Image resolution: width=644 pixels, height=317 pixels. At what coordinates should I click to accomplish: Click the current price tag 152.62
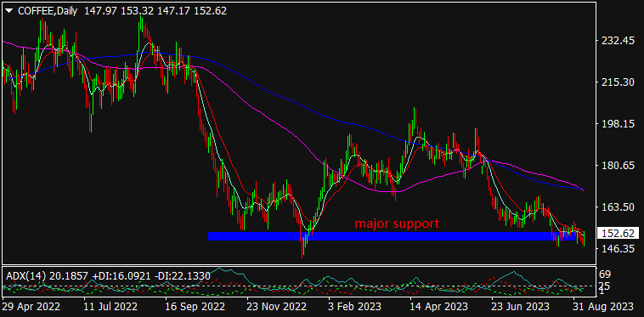click(x=619, y=233)
